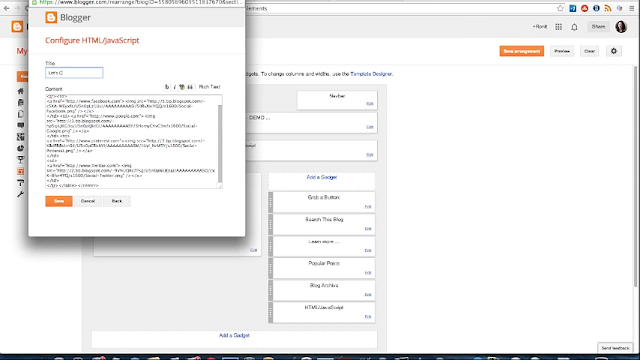Click blockquote icon above Content
The height and width of the screenshot is (360, 640).
click(x=190, y=87)
